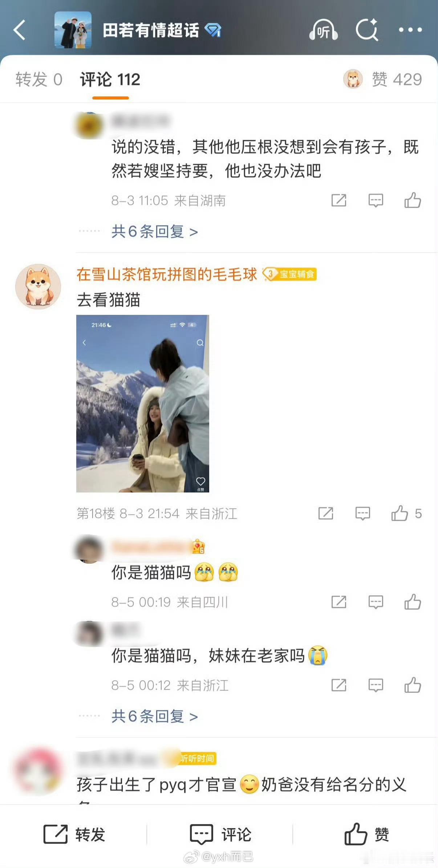Screen dimensions: 438x868
Task: Like the 8-5 00:19 Sichuan reply
Action: point(413,602)
